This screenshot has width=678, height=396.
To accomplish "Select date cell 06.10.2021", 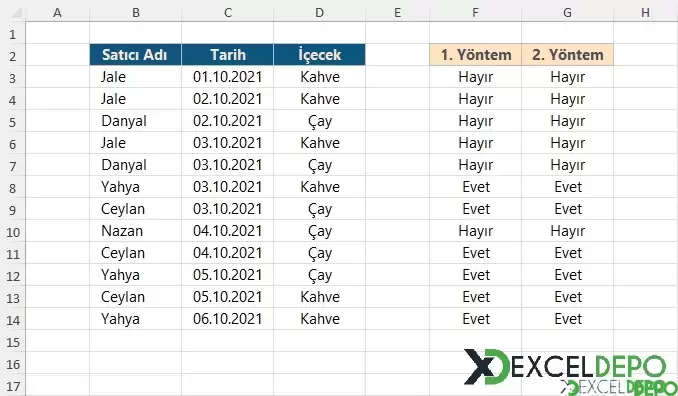I will tap(227, 319).
